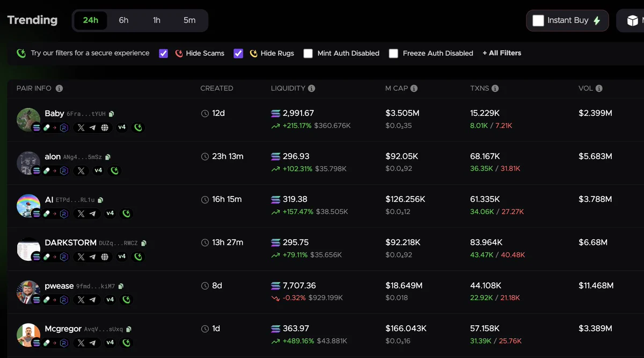Viewport: 644px width, 358px height.
Task: Click the quick buy icon for alon
Action: point(115,171)
